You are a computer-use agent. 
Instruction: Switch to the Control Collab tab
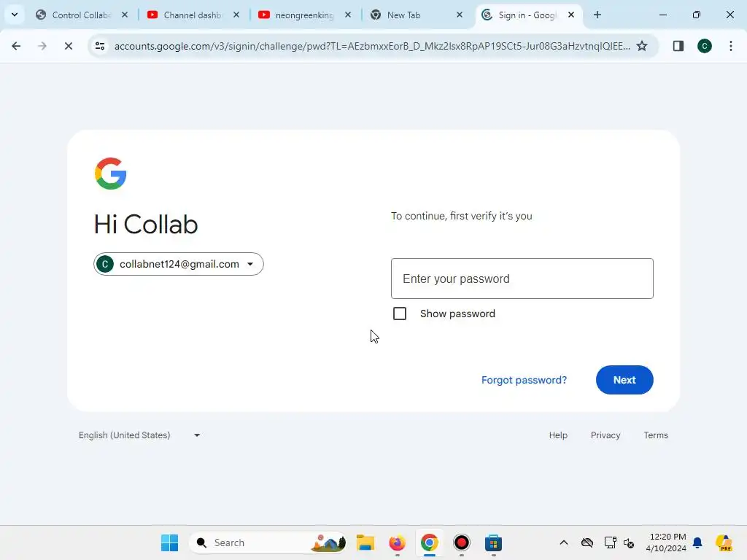point(81,15)
